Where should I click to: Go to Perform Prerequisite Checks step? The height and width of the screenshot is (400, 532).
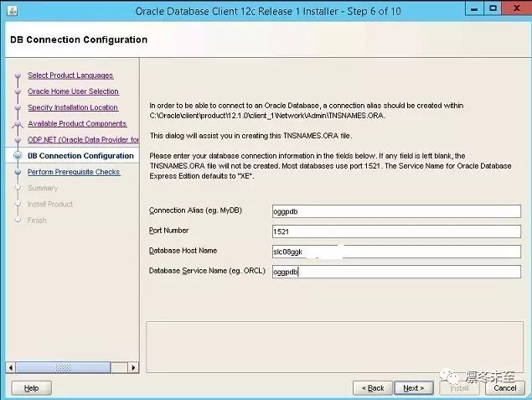click(x=74, y=172)
